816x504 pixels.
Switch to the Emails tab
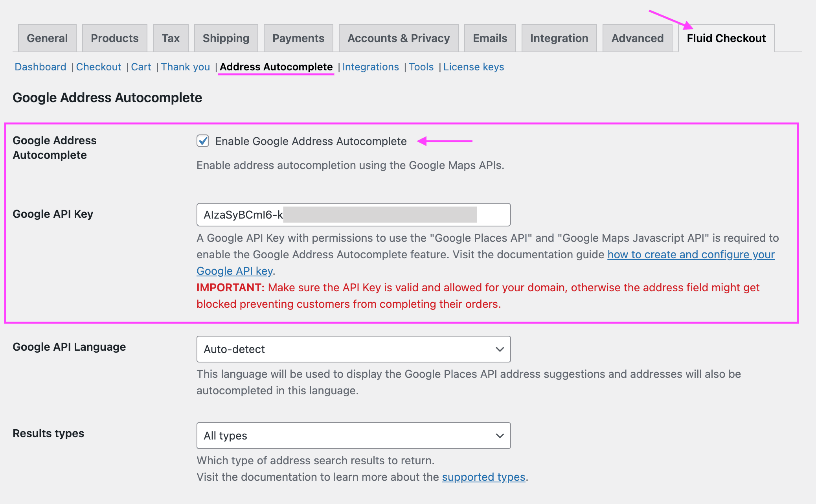point(490,38)
